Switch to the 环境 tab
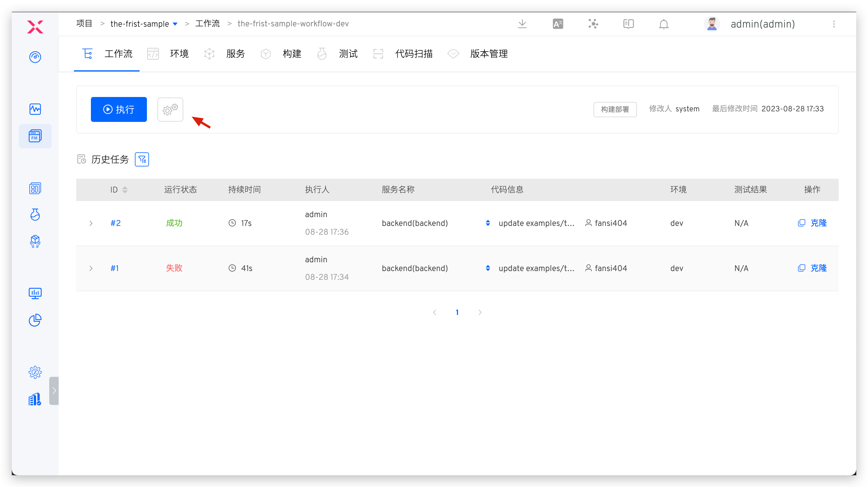The image size is (868, 487). coord(179,54)
